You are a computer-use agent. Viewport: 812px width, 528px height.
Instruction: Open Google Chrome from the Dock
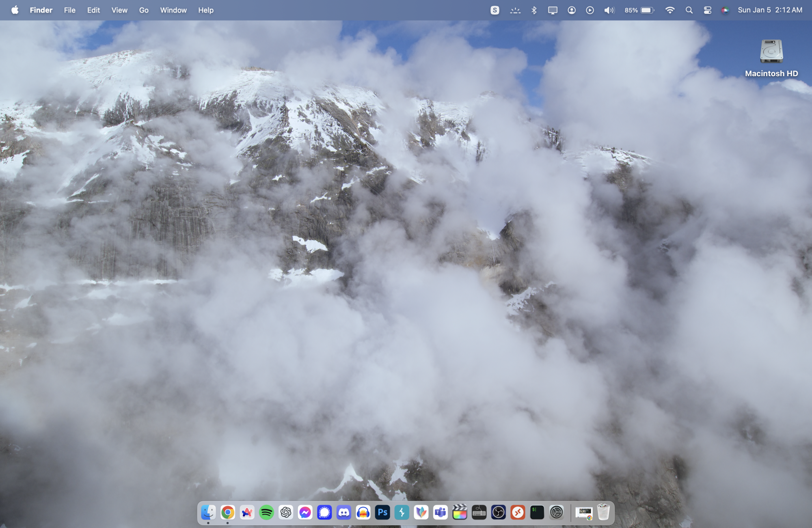coord(228,513)
